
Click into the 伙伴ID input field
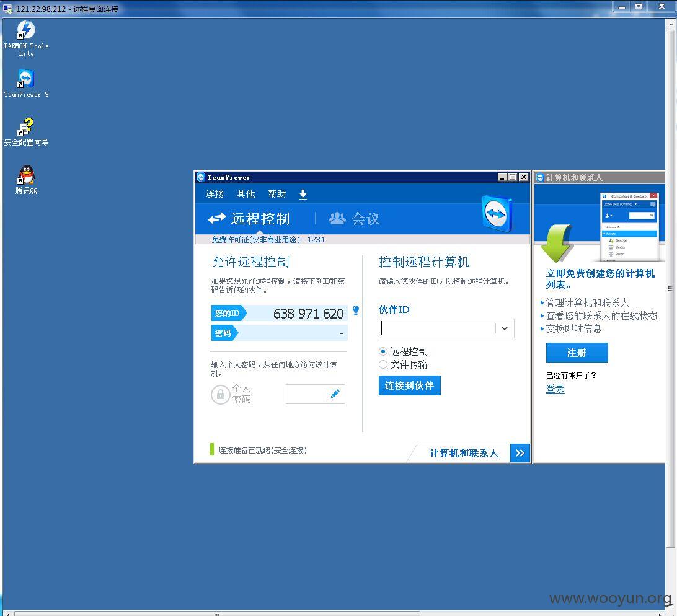click(x=437, y=328)
